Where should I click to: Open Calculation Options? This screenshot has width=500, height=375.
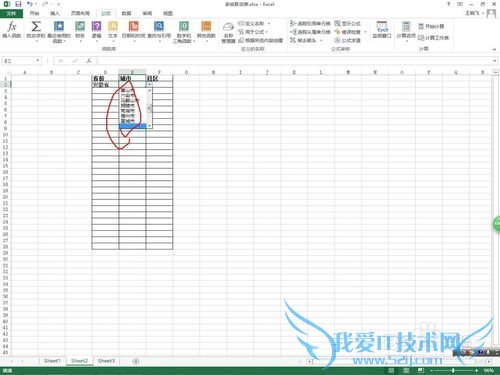(x=406, y=31)
